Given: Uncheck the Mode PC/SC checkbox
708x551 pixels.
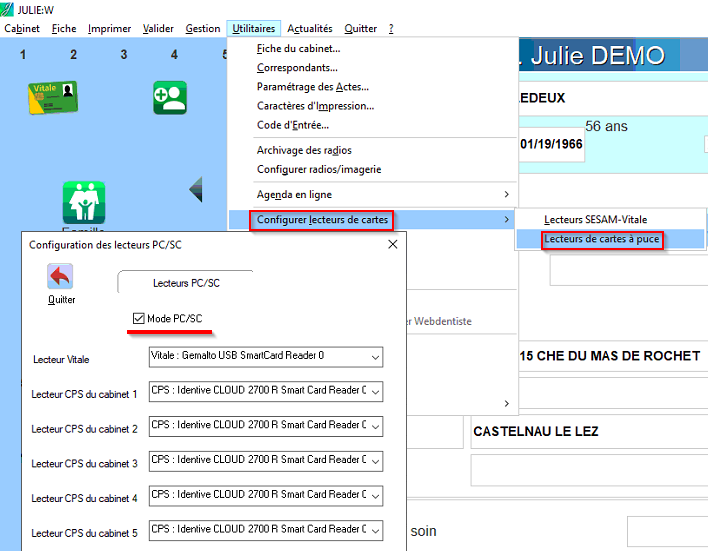Looking at the screenshot, I should [139, 318].
